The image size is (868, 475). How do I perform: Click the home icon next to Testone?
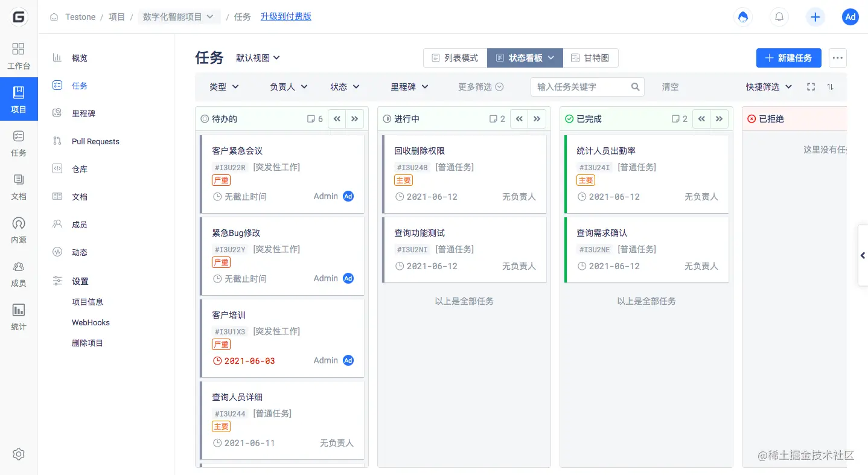pyautogui.click(x=54, y=17)
